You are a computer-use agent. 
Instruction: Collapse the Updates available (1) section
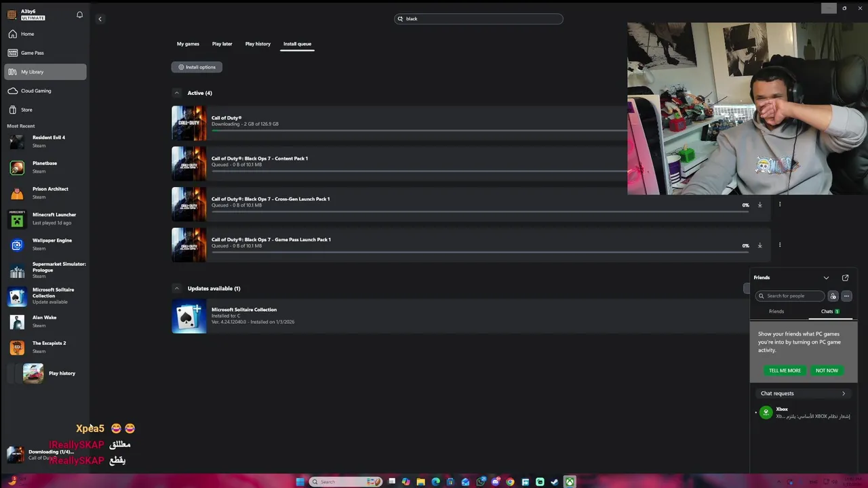click(177, 289)
